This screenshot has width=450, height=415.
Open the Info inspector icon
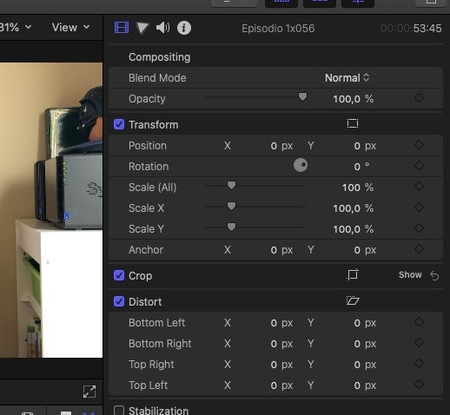coord(184,28)
